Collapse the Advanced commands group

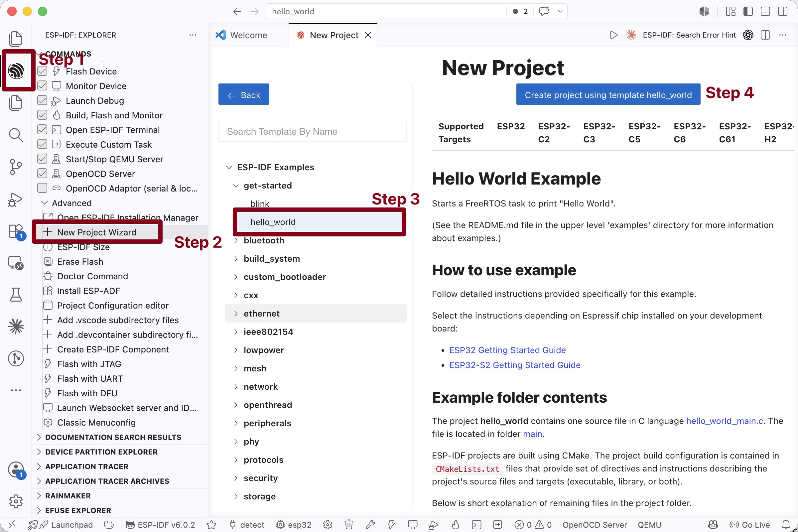click(45, 203)
